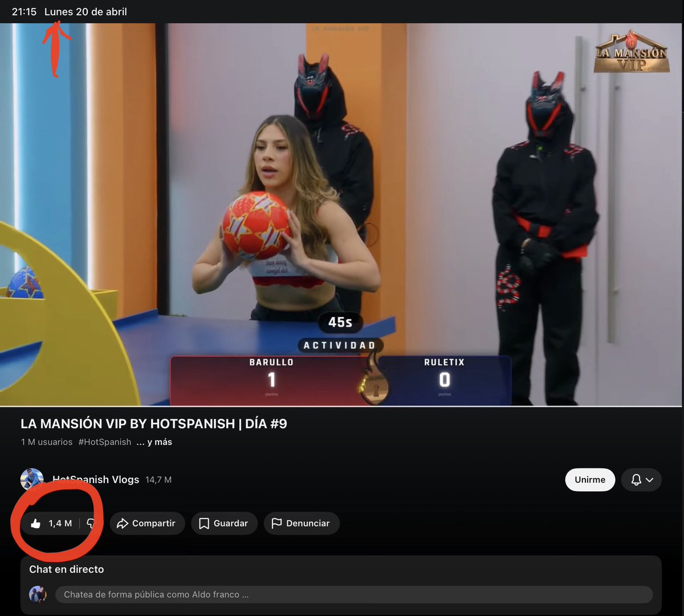
Task: Join the channel with Unirme button
Action: click(590, 480)
